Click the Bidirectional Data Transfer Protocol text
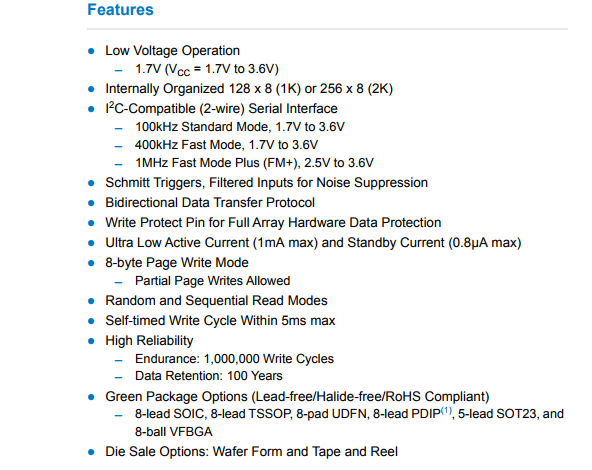592x470 pixels. point(210,203)
